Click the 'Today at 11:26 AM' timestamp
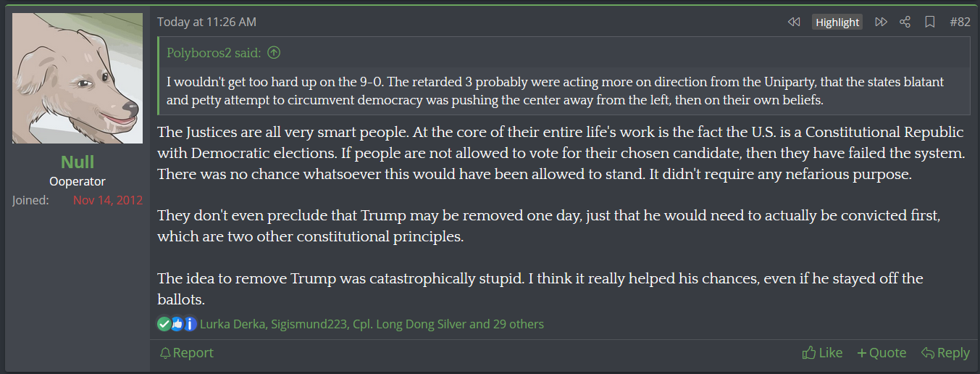The image size is (980, 374). point(206,22)
